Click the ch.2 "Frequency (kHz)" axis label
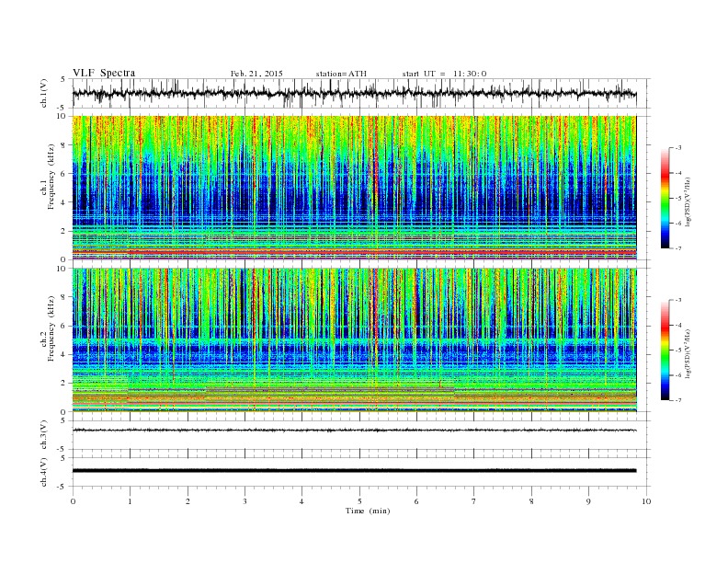The image size is (728, 563). [x=51, y=327]
